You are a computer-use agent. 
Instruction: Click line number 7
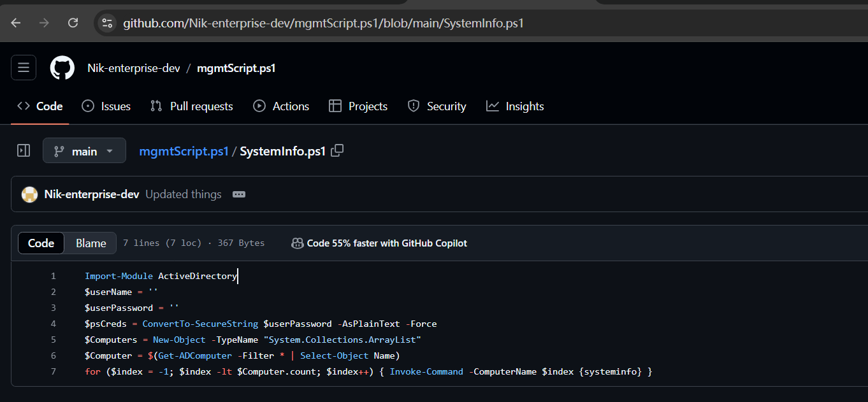point(53,371)
